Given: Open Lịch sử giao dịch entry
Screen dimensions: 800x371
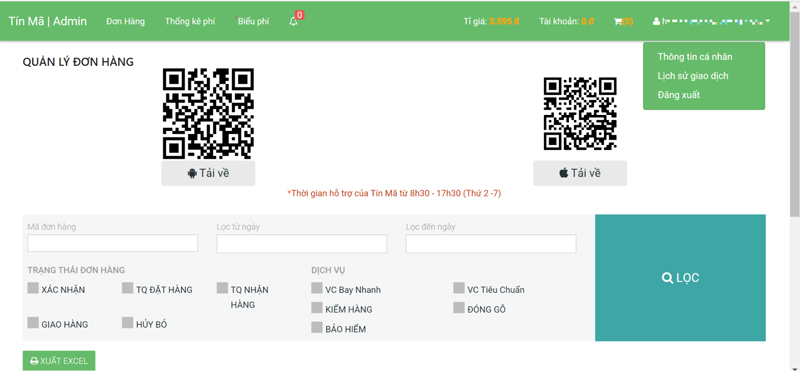Looking at the screenshot, I should (692, 76).
